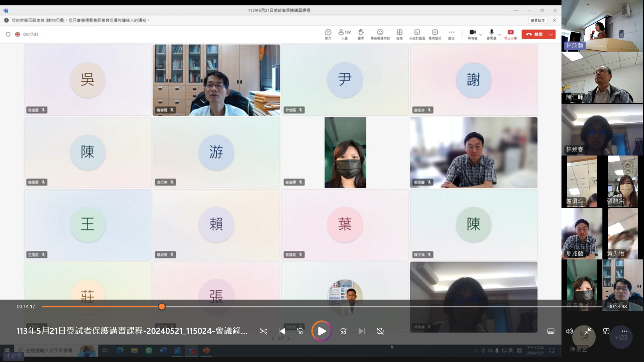This screenshot has width=644, height=362.
Task: Show the +122 more participants
Action: pyautogui.click(x=621, y=338)
